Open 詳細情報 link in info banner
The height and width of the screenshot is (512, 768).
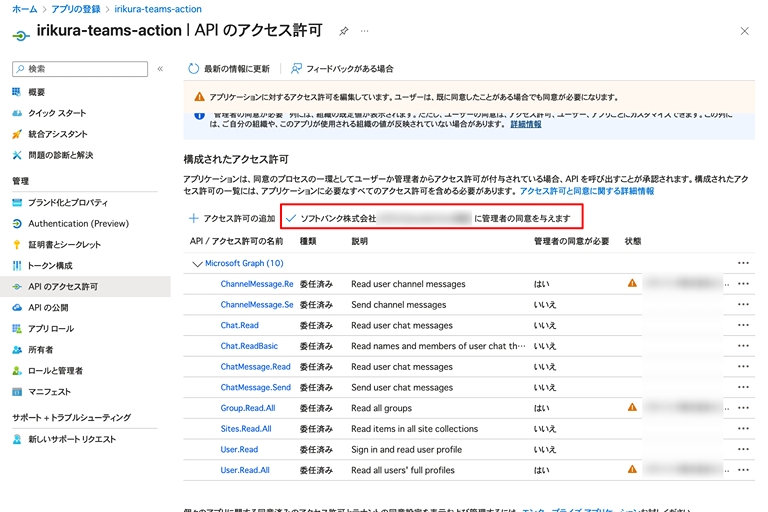click(x=526, y=124)
